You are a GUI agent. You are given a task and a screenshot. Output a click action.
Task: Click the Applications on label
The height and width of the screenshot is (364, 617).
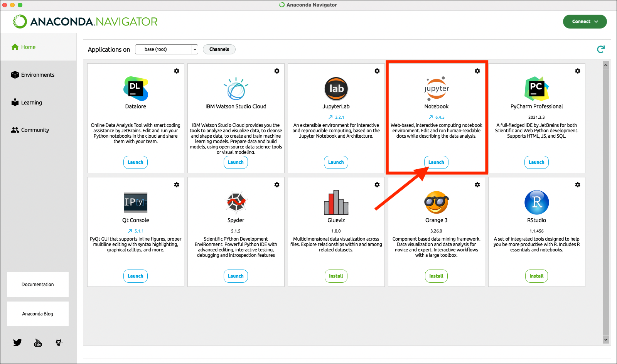click(x=109, y=49)
